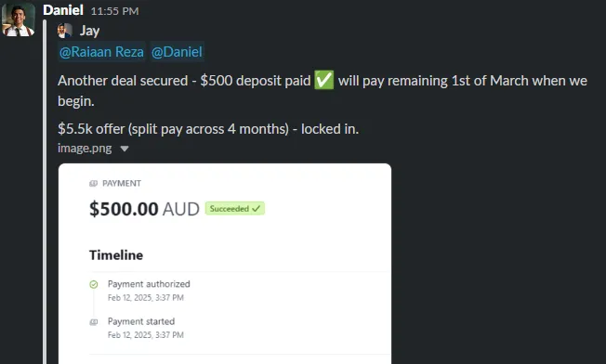This screenshot has width=606, height=364.
Task: Collapse image.png with the dropdown arrow
Action: point(124,149)
